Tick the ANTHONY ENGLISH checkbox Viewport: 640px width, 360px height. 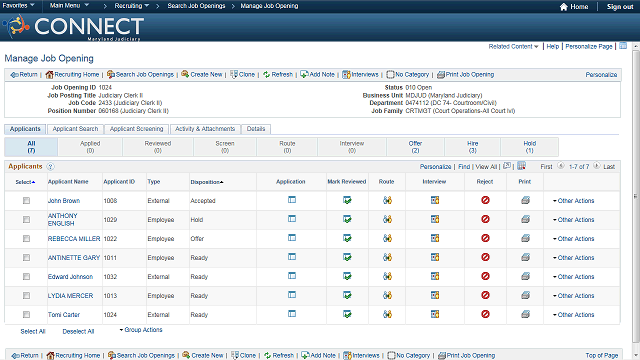(x=27, y=220)
